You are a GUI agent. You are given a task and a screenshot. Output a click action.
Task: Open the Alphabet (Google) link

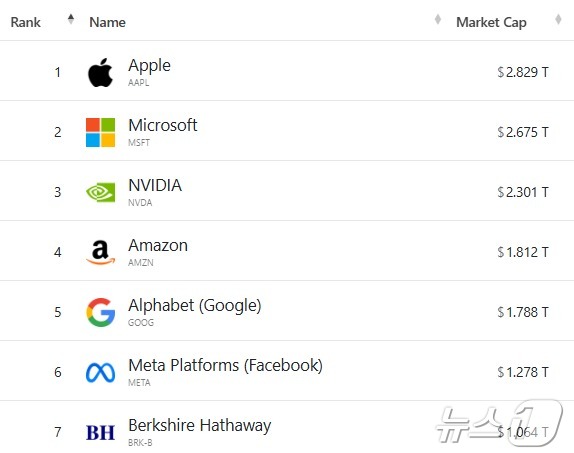pos(195,305)
